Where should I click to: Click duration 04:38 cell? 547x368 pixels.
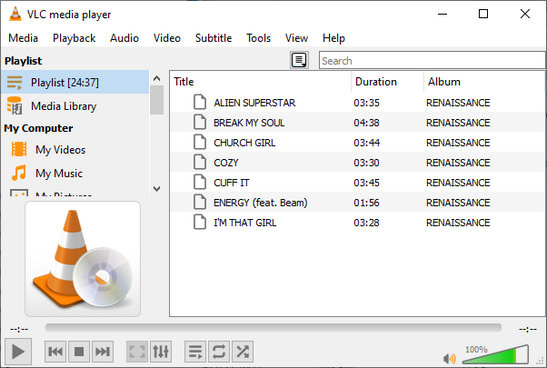pos(366,122)
